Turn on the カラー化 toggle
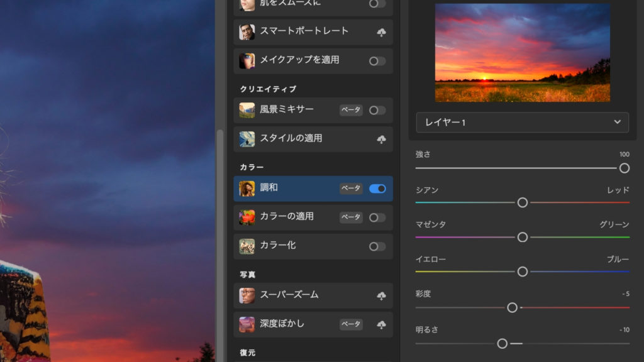The height and width of the screenshot is (362, 644). point(377,246)
